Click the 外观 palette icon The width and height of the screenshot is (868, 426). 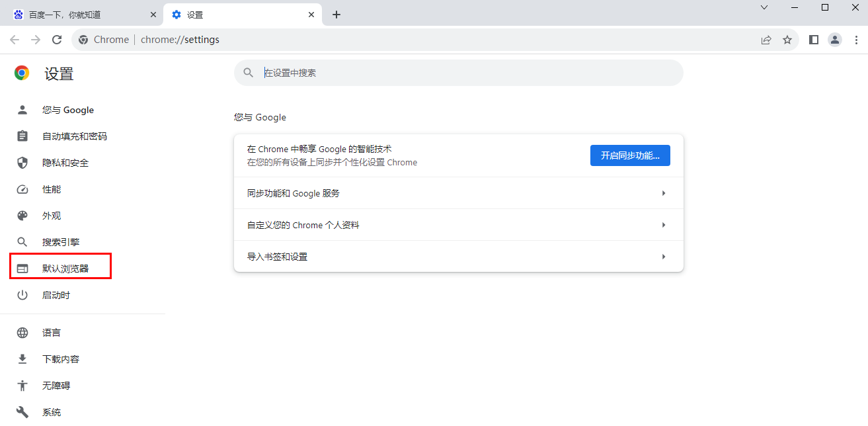22,216
